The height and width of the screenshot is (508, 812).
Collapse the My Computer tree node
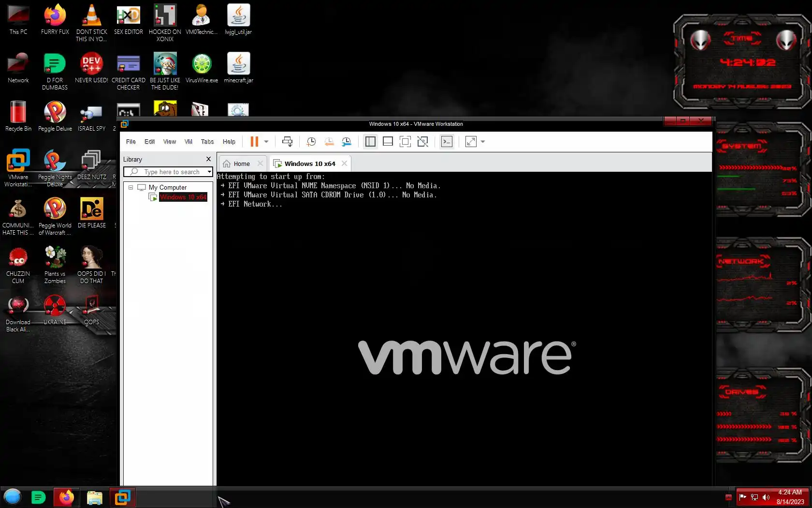(130, 187)
